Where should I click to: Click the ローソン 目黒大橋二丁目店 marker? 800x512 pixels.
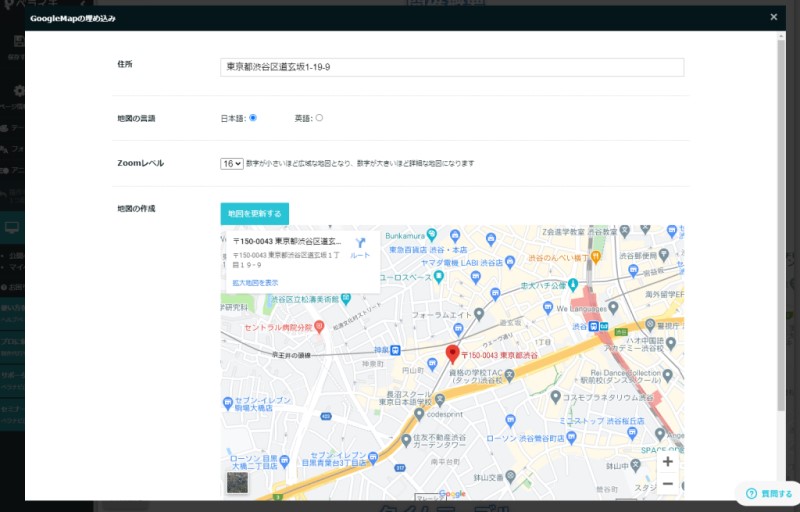pos(284,461)
